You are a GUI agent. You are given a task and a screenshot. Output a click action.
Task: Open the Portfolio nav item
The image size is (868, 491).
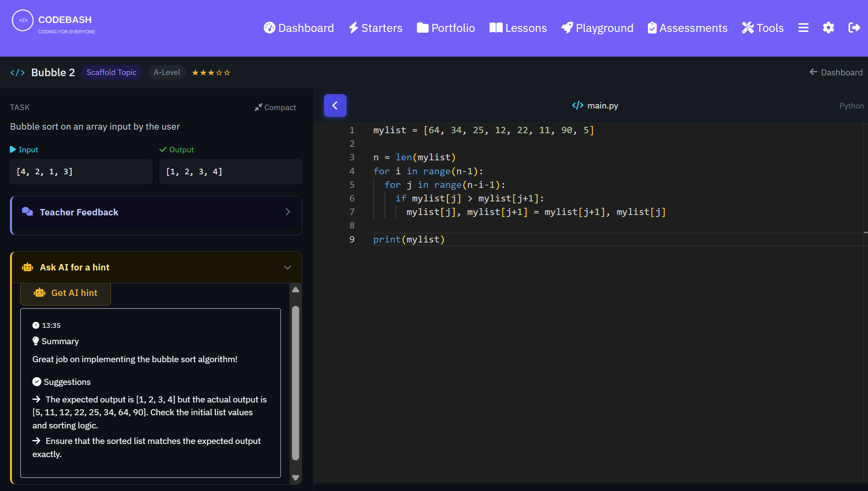click(446, 28)
